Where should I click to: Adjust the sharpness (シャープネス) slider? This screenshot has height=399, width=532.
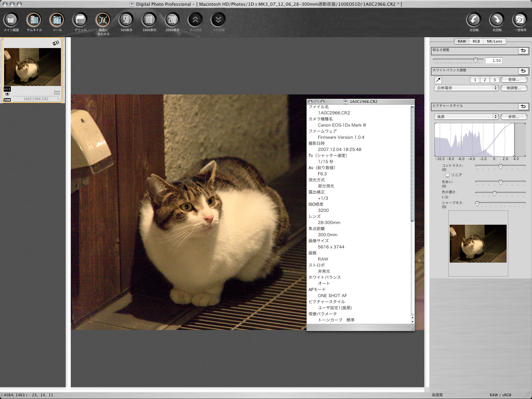tap(477, 203)
